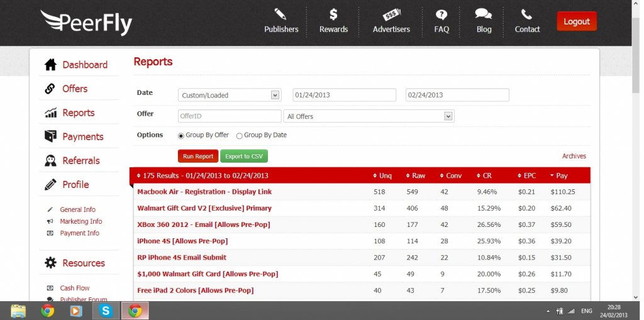Viewport: 644px width, 320px height.
Task: Open Contact via phone icon
Action: pos(526,15)
